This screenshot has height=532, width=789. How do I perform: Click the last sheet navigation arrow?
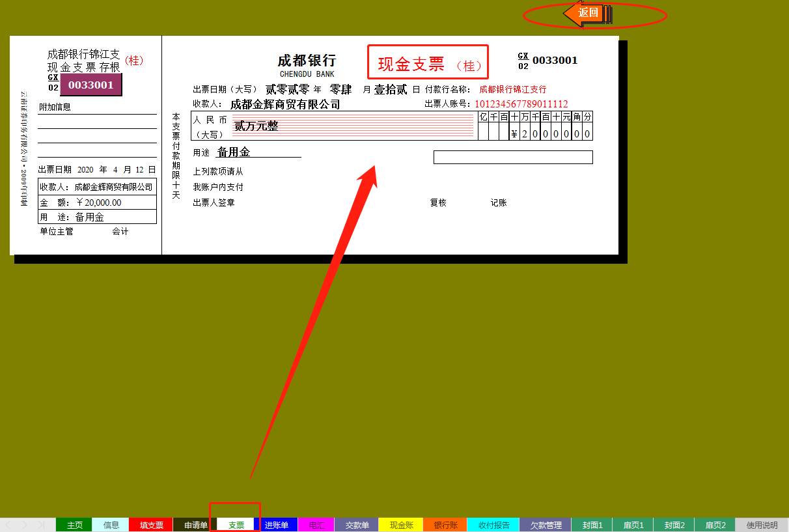pos(42,525)
